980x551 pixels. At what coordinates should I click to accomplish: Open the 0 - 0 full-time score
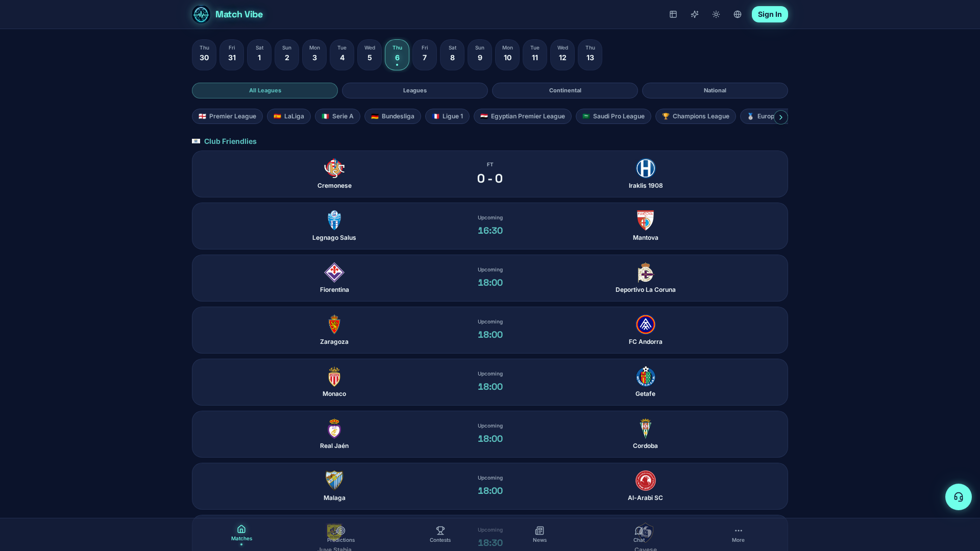coord(490,179)
